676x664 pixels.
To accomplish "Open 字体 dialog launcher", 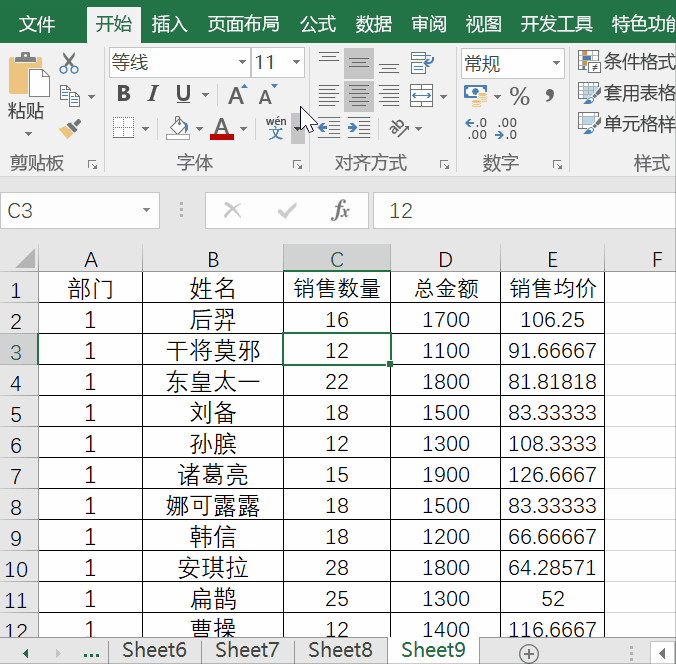I will (297, 165).
